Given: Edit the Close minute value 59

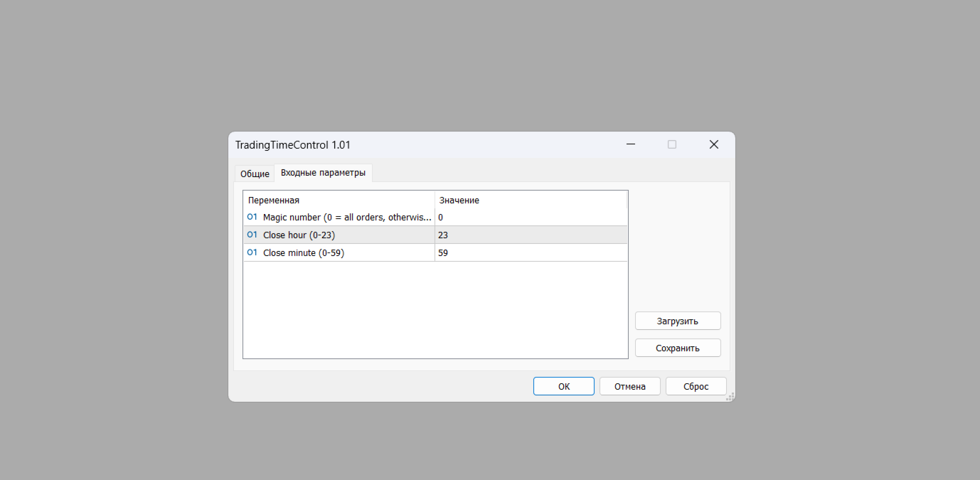Looking at the screenshot, I should (530, 252).
